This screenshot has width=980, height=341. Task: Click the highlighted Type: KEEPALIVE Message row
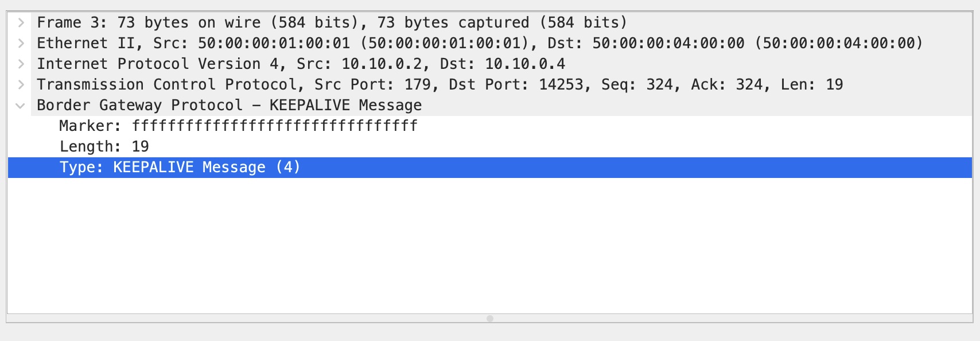[x=180, y=168]
